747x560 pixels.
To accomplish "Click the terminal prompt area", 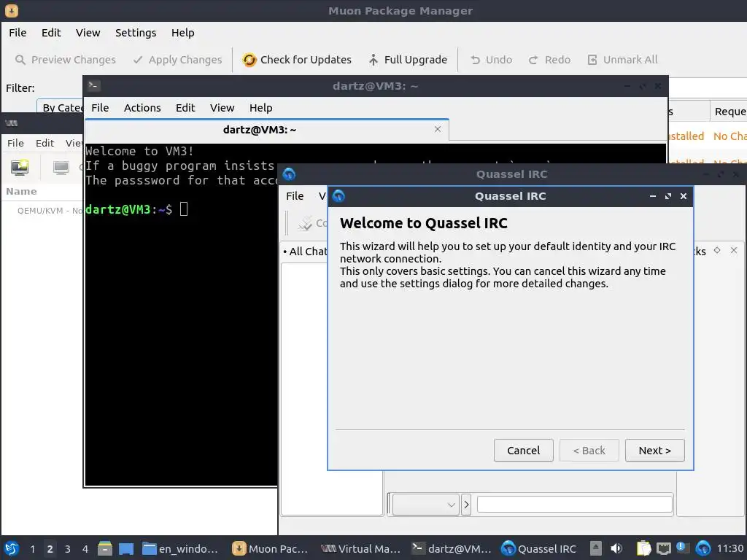I will [184, 209].
